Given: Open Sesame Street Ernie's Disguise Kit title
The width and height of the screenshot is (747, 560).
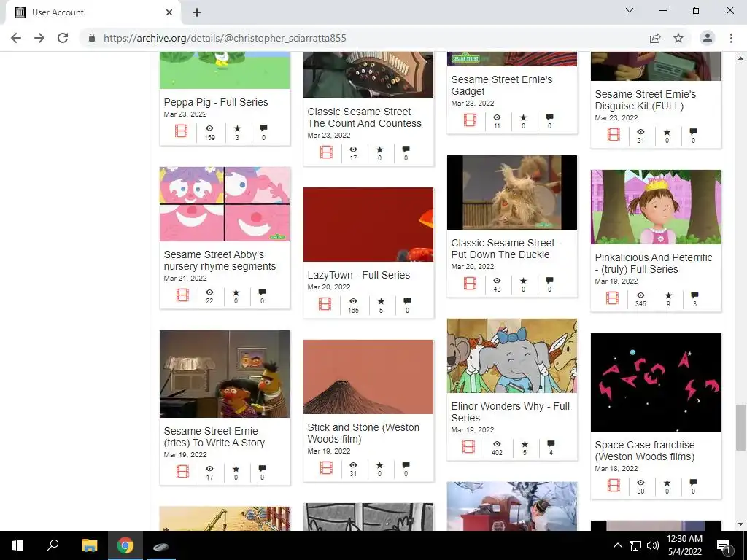Looking at the screenshot, I should pos(646,100).
